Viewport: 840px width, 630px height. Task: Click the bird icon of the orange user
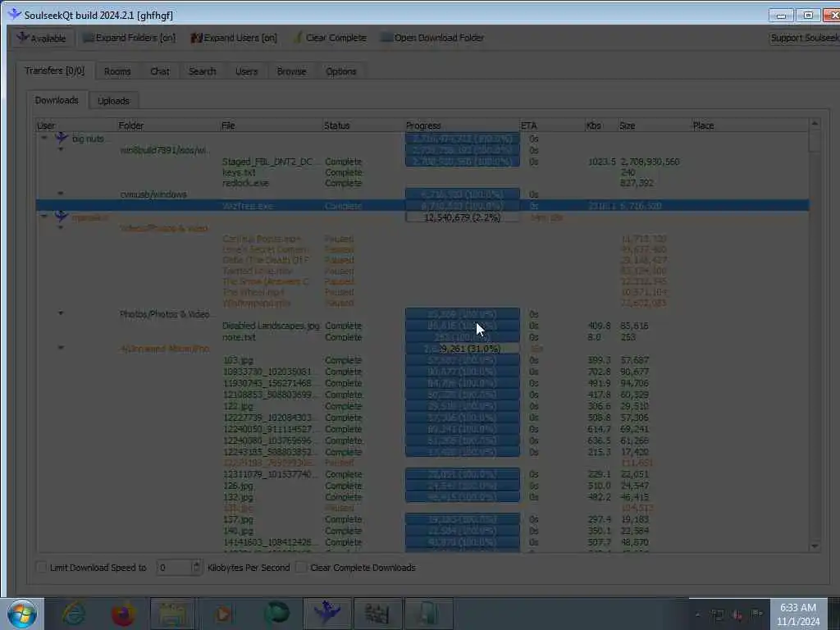click(62, 217)
